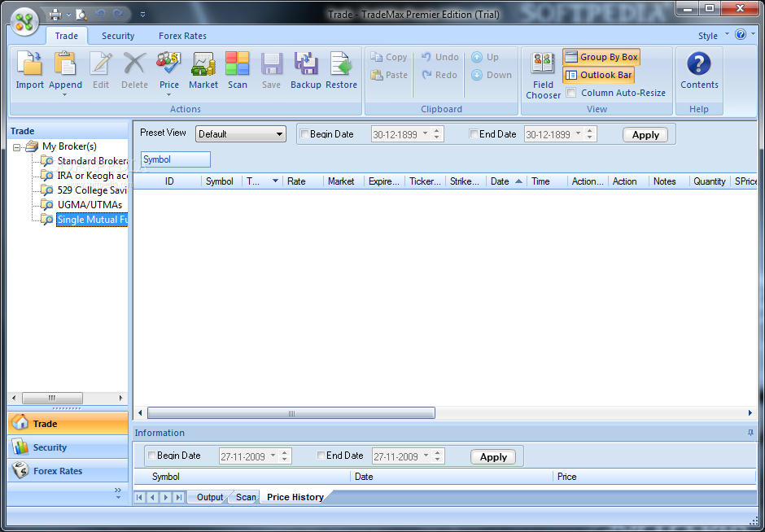This screenshot has width=765, height=532.
Task: Check the top Begin Date checkbox
Action: pos(304,133)
